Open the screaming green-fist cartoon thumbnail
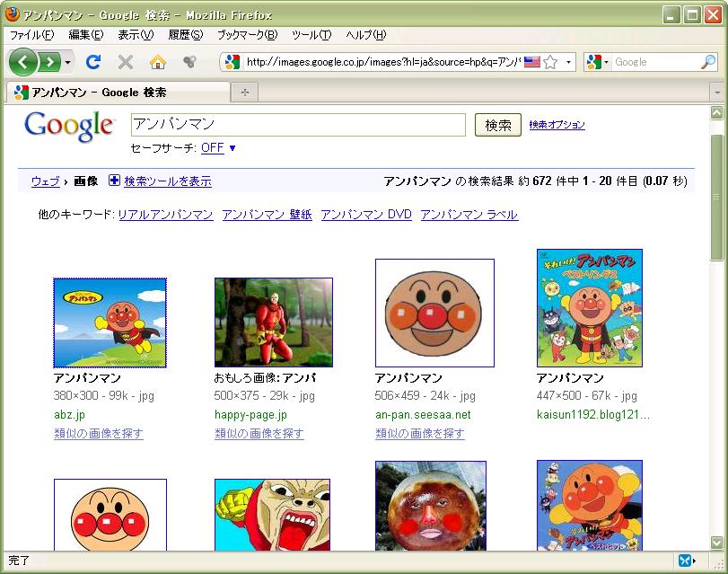The width and height of the screenshot is (728, 574). pyautogui.click(x=273, y=515)
